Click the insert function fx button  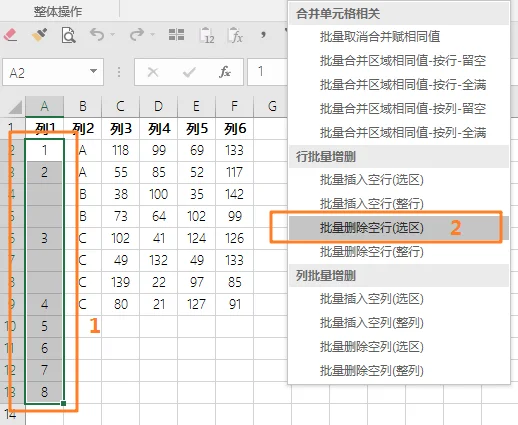tap(225, 72)
